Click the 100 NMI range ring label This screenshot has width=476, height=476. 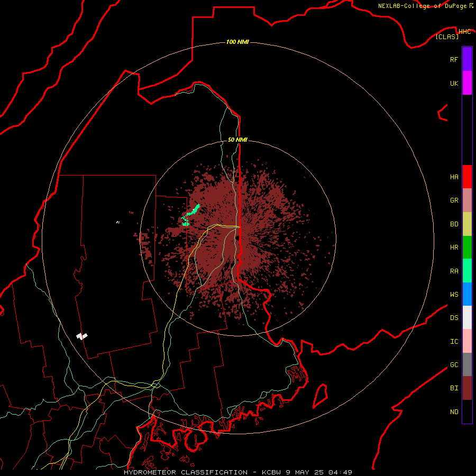(237, 42)
